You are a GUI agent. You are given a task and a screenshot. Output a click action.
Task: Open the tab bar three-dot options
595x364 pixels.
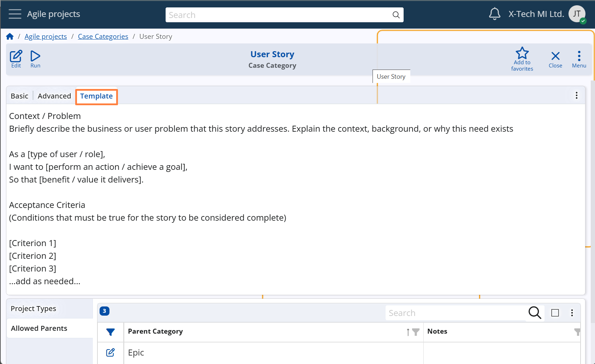[x=576, y=95]
